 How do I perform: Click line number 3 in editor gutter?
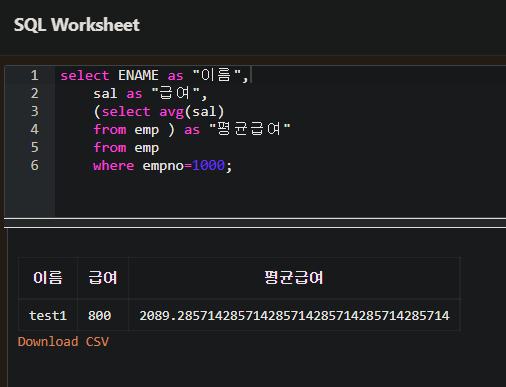(35, 111)
